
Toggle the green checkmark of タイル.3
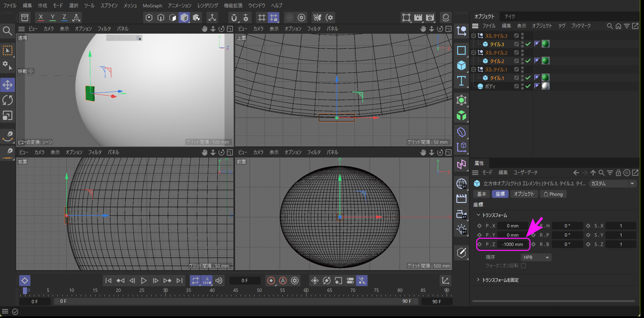click(528, 44)
